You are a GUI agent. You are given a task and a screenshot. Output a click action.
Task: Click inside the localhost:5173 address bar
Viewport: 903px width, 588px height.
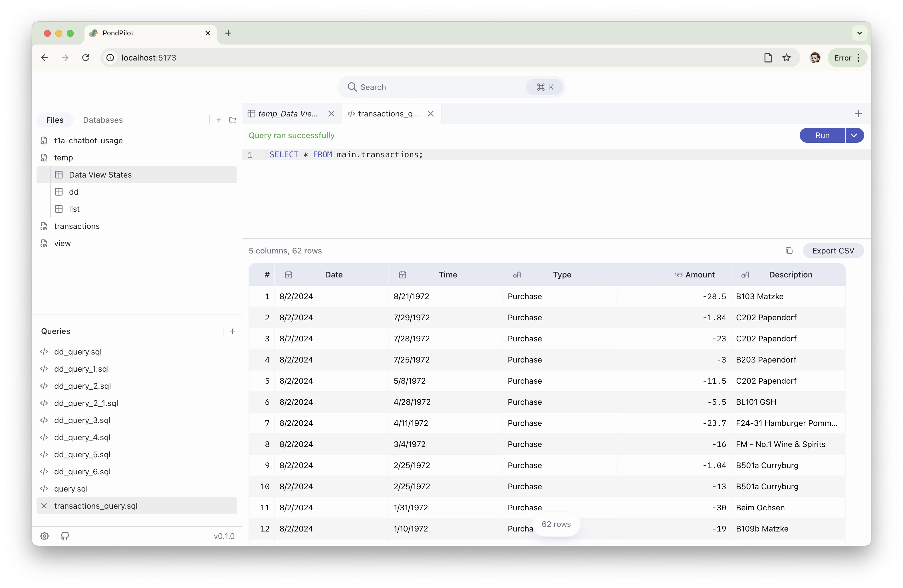click(149, 57)
